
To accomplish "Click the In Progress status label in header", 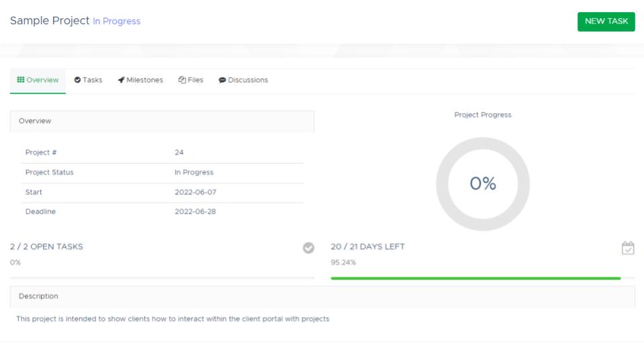I will pyautogui.click(x=117, y=21).
